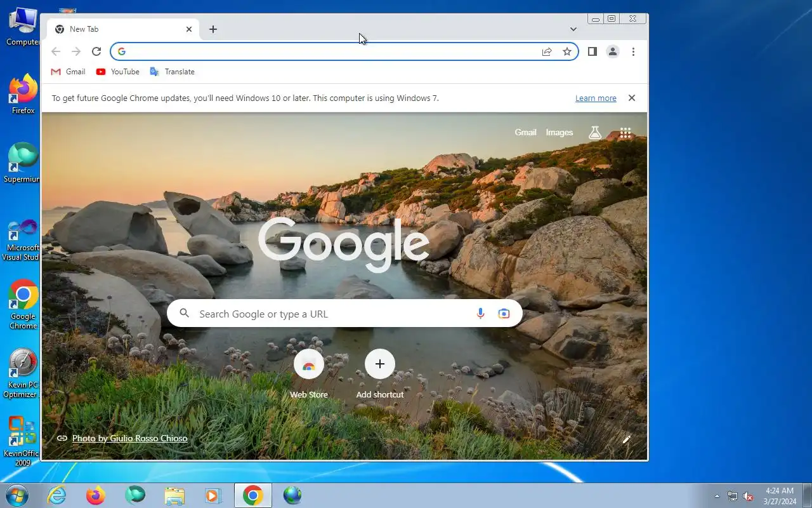812x508 pixels.
Task: Open Images link on the Google page
Action: (560, 132)
